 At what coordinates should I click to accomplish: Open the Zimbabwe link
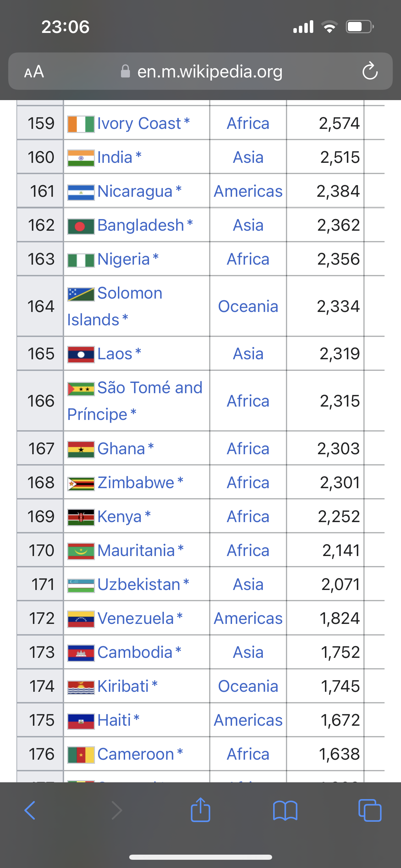(x=136, y=482)
